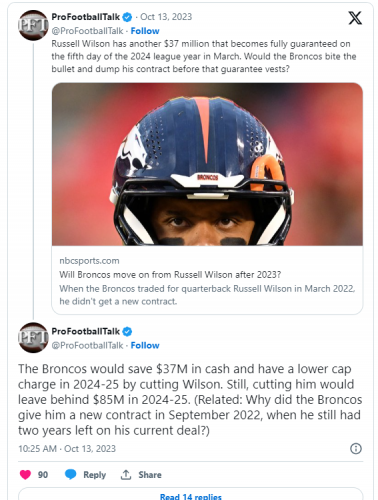Image resolution: width=378 pixels, height=500 pixels.
Task: Click the 10:25 AM timestamp link
Action: [37, 449]
